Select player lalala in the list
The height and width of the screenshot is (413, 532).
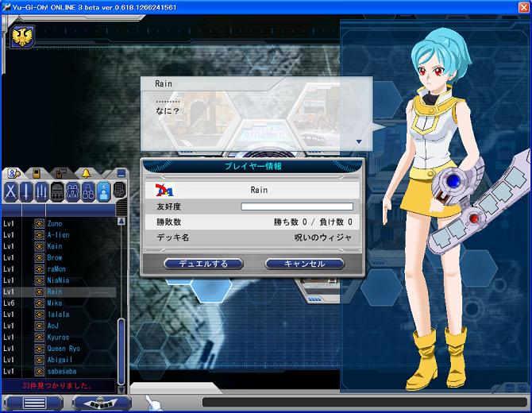point(58,315)
